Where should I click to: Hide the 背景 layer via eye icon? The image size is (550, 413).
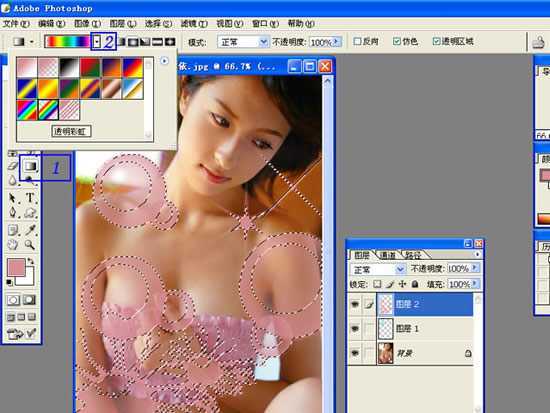(355, 353)
